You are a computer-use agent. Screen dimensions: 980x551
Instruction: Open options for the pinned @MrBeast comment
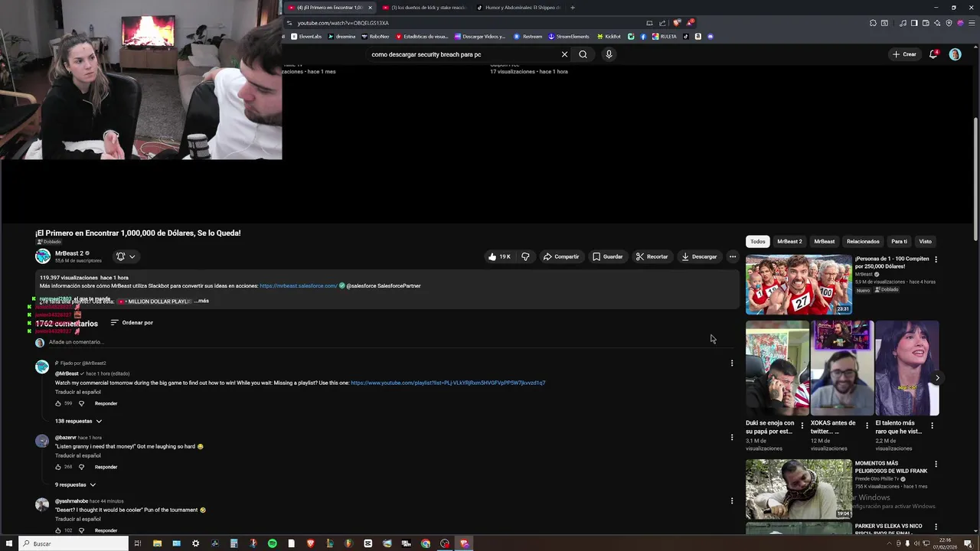pyautogui.click(x=731, y=364)
